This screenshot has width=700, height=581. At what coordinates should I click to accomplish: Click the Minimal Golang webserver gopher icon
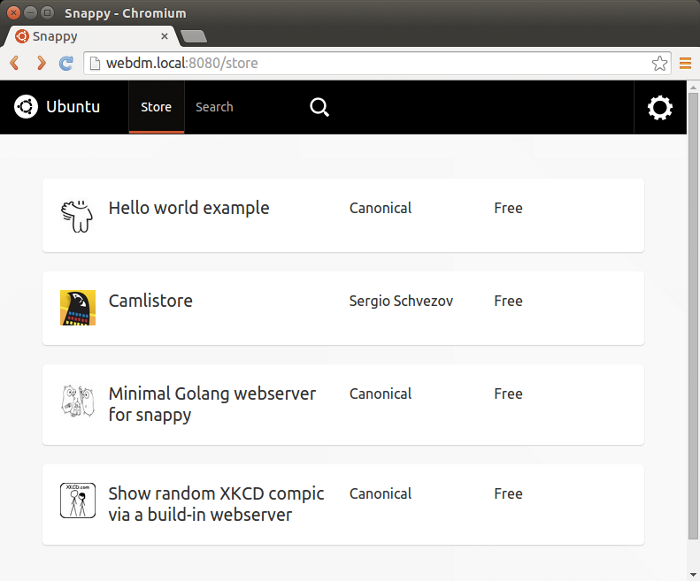coord(77,401)
